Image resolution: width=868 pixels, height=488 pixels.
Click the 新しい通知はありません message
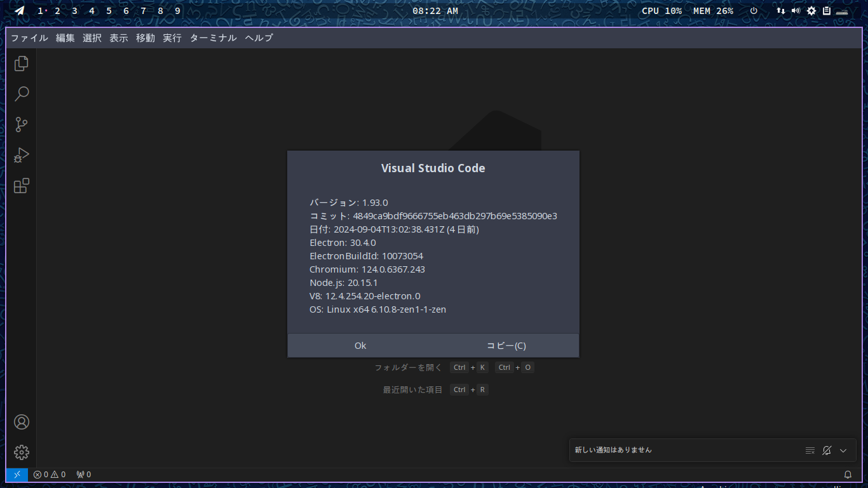tap(613, 450)
